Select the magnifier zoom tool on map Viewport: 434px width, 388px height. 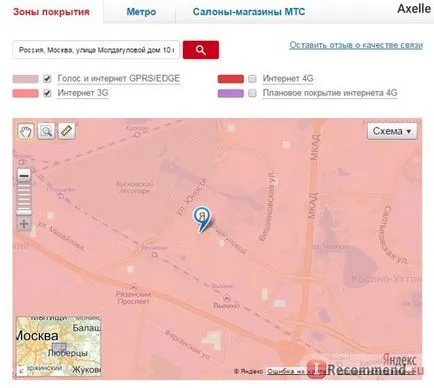coord(46,131)
